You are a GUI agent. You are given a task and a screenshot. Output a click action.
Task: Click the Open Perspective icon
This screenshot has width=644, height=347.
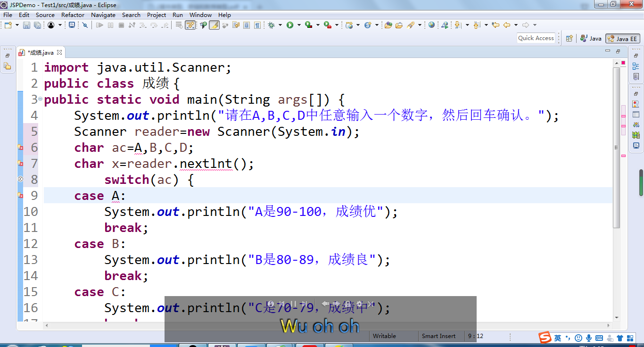[570, 39]
